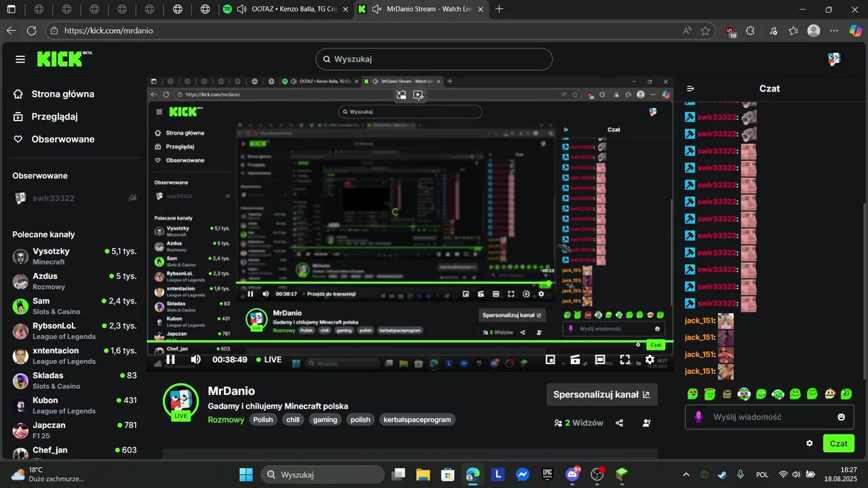The width and height of the screenshot is (868, 488).
Task: Switch to the OOTAZ Kenzo Balla tab
Action: tap(285, 9)
